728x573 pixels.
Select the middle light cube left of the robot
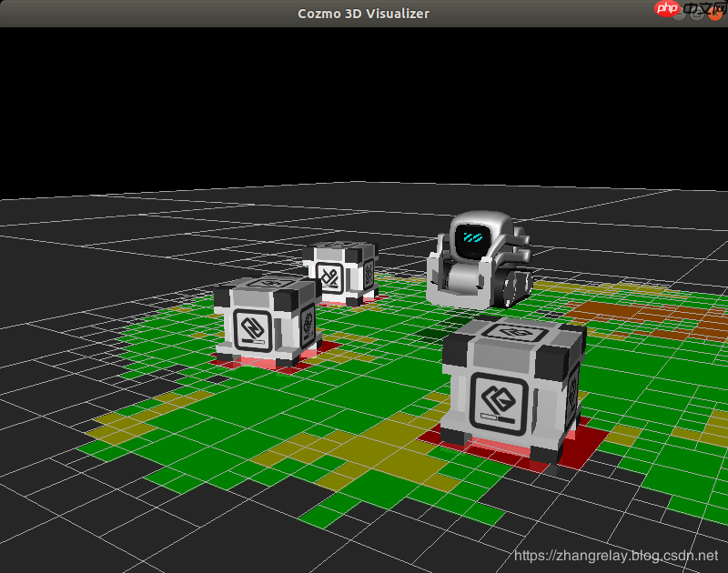(268, 320)
